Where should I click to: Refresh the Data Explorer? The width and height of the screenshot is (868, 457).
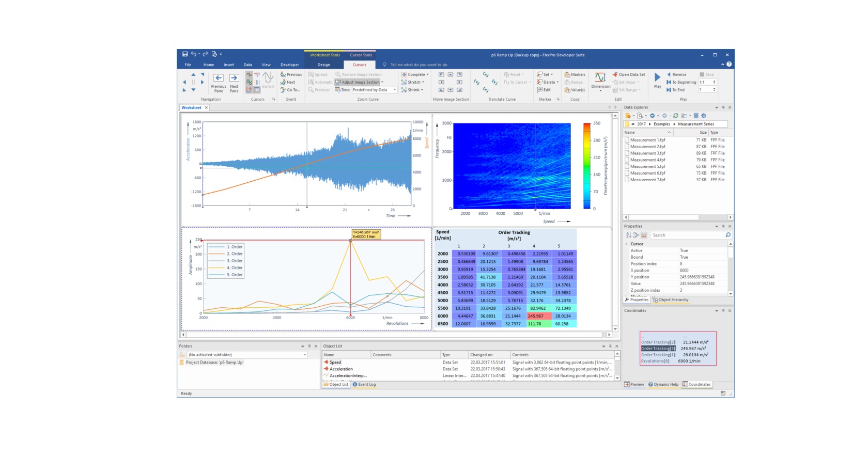coord(675,116)
